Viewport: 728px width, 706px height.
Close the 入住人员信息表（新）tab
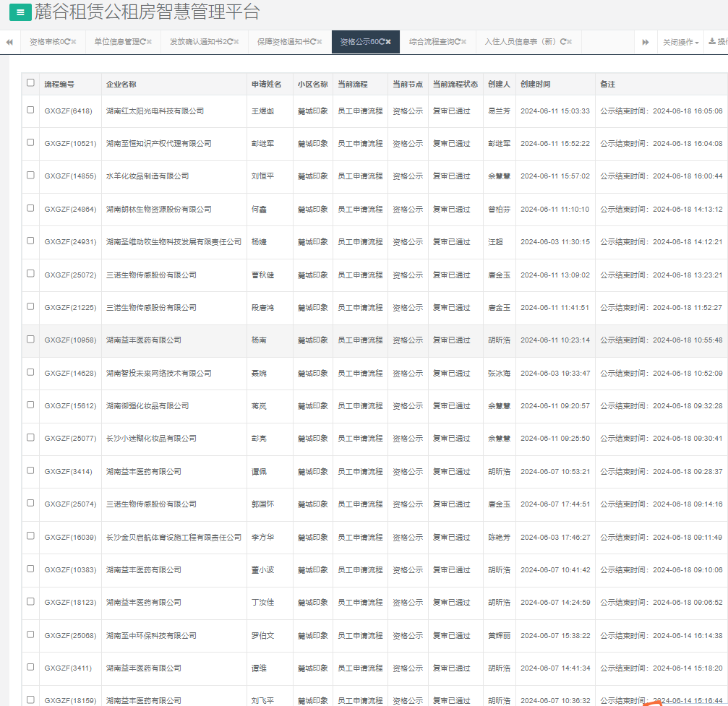pyautogui.click(x=570, y=42)
